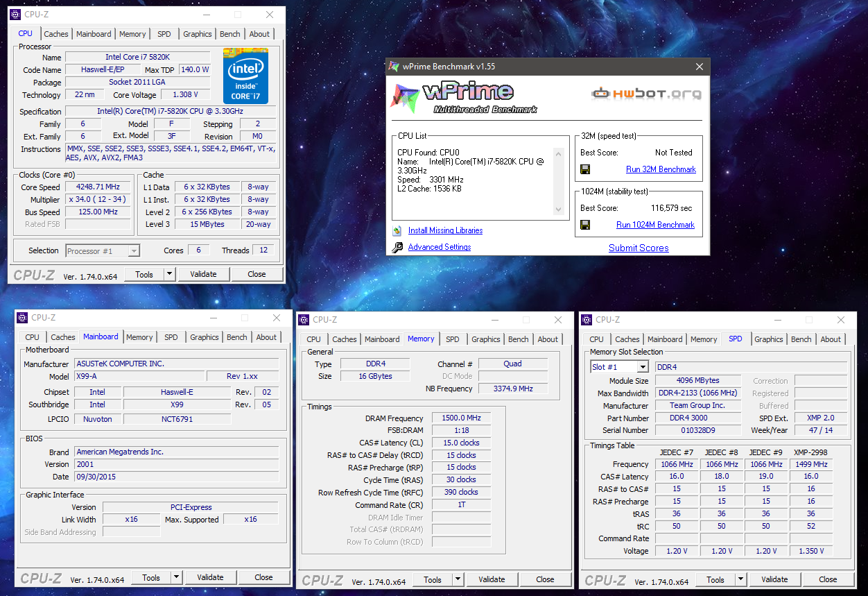Open About tab in SPD CPU-Z window

click(831, 339)
